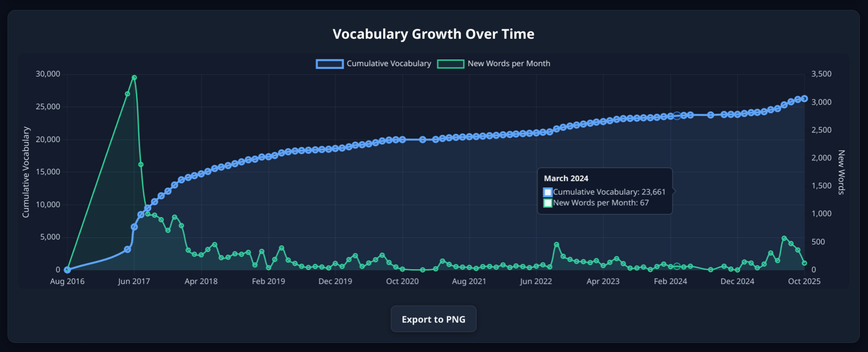Screen dimensions: 868x352
Task: Toggle the Cumulative Vocabulary legend label
Action: point(389,64)
